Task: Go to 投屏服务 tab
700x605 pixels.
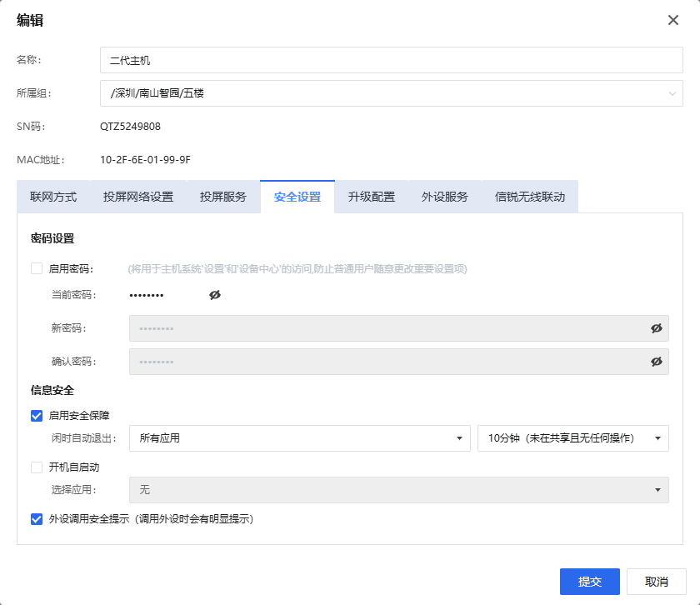Action: (223, 197)
